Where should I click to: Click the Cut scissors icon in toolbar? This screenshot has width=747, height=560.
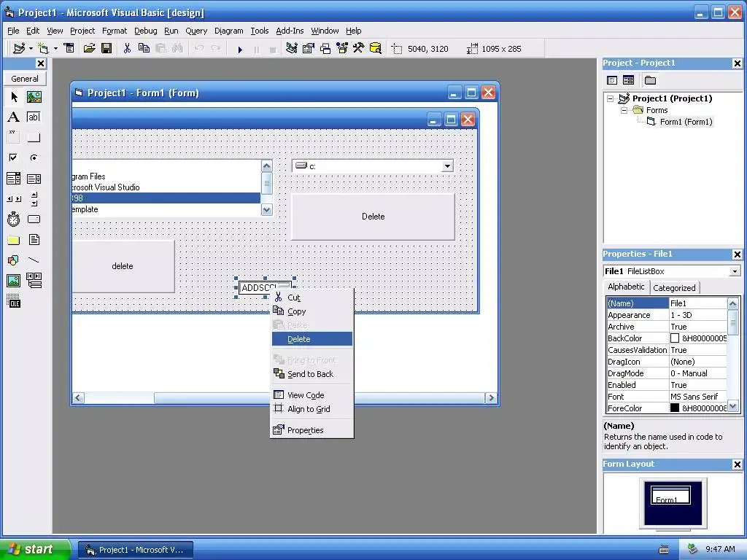click(x=127, y=48)
